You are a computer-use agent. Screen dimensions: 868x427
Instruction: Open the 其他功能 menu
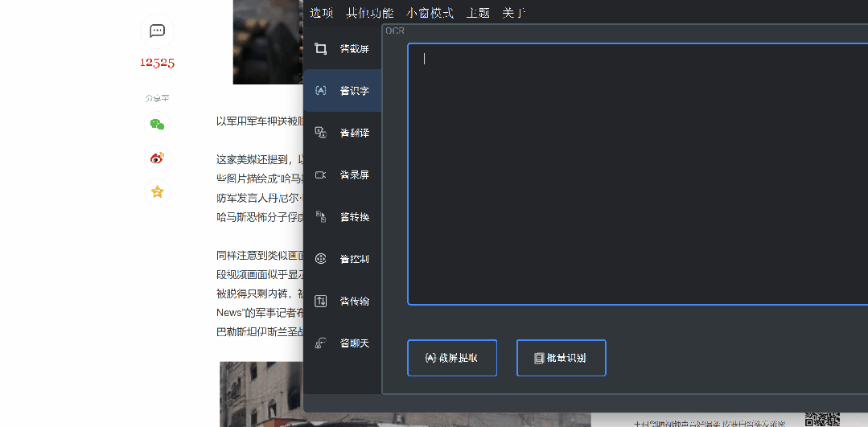(370, 13)
